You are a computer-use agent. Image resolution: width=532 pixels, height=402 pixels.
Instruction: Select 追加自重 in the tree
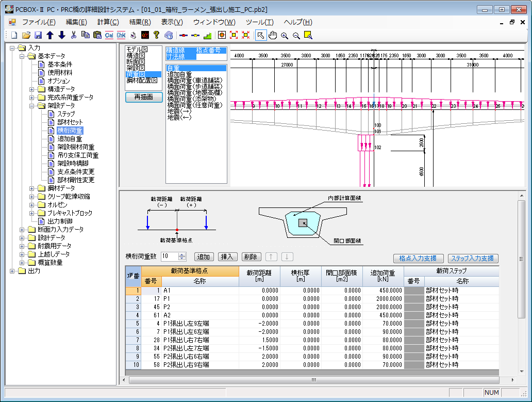[x=70, y=139]
